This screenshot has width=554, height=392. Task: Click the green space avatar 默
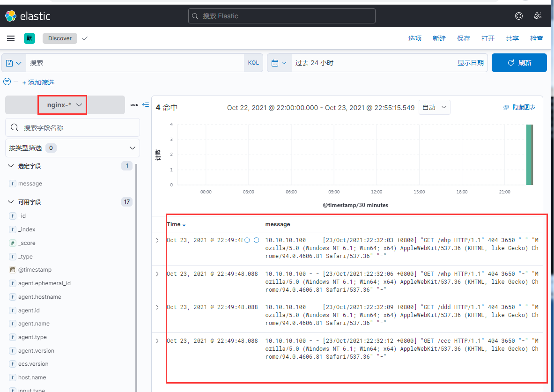tap(30, 38)
